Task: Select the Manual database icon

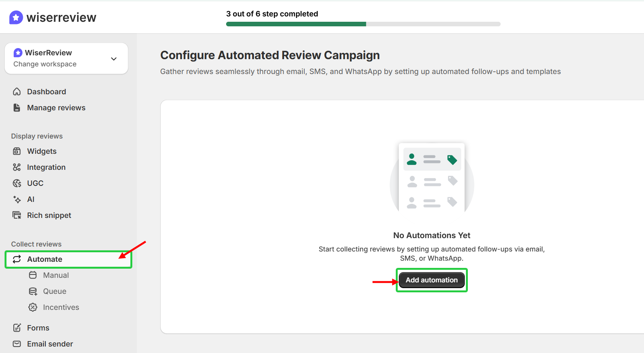Action: pos(33,275)
